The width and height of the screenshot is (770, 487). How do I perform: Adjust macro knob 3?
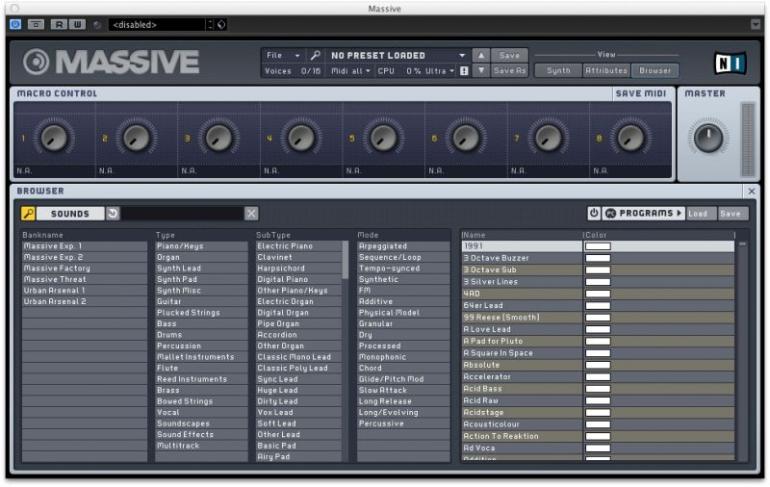pos(219,138)
